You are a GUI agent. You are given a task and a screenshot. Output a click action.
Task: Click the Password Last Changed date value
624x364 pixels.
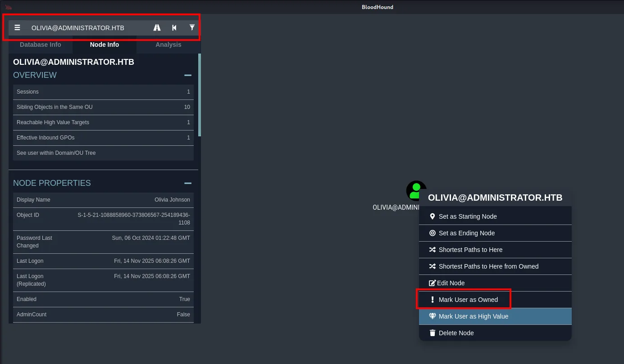[x=151, y=238]
